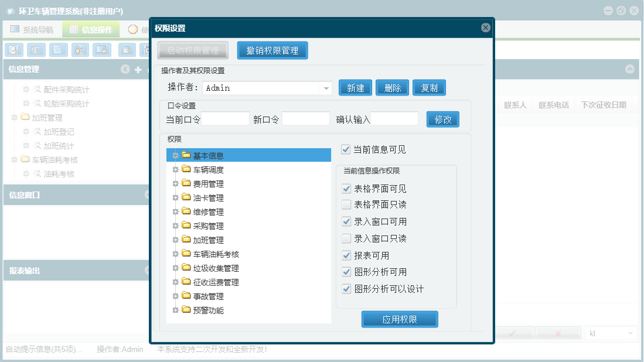
Task: Click the collapse arrow icon at right panel header
Action: coord(629,69)
